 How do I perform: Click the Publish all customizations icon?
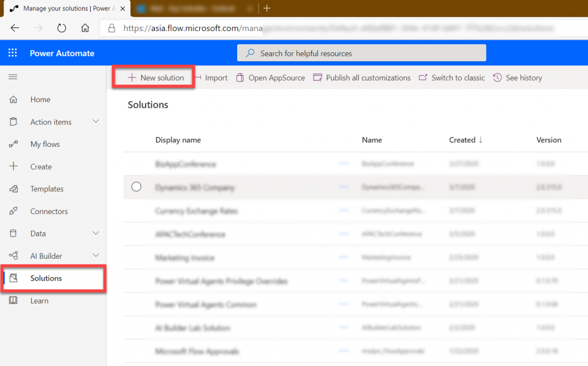pos(318,77)
